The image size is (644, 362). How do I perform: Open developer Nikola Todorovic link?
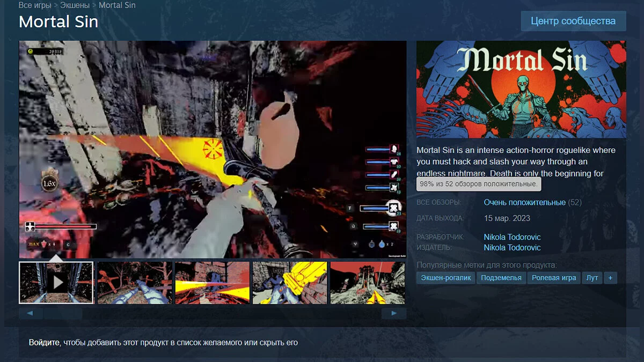tap(512, 237)
